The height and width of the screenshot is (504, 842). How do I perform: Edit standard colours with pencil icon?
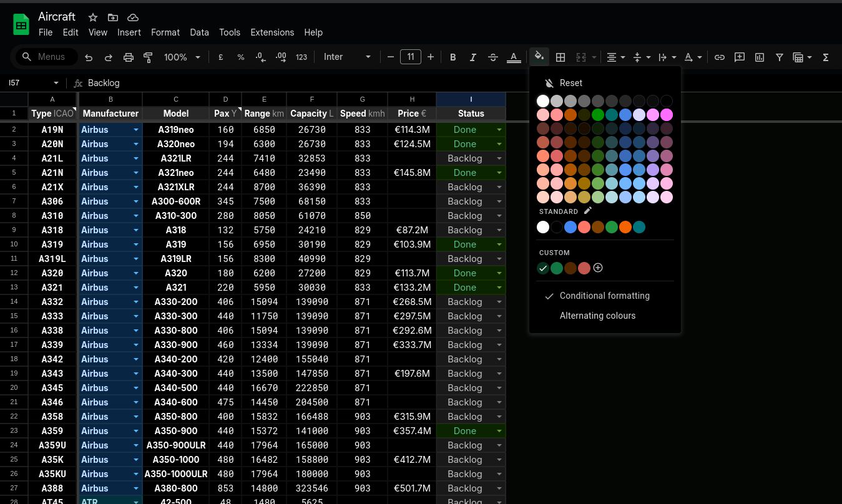[587, 211]
